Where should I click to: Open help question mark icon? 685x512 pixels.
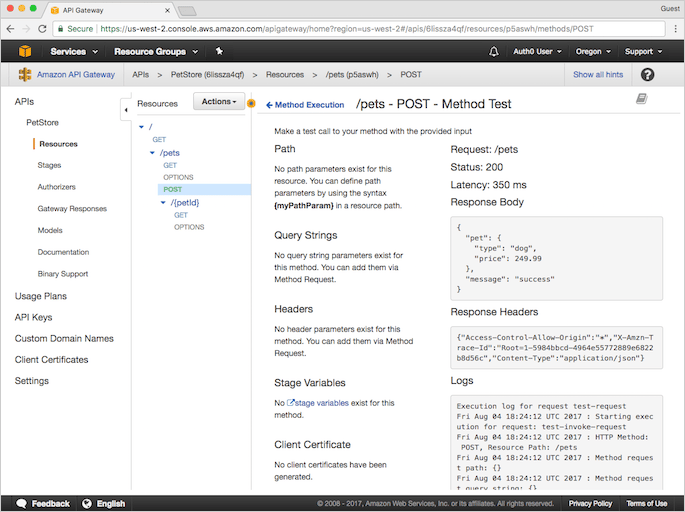pyautogui.click(x=647, y=75)
